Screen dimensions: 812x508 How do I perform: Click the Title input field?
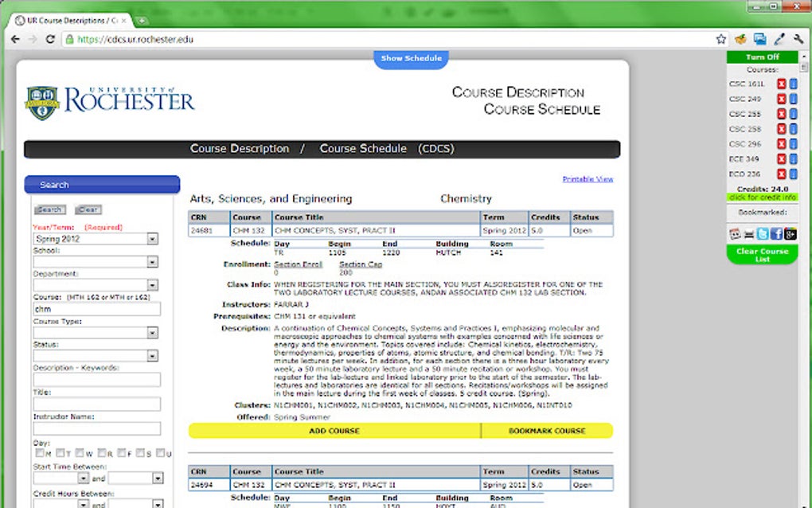pyautogui.click(x=97, y=404)
